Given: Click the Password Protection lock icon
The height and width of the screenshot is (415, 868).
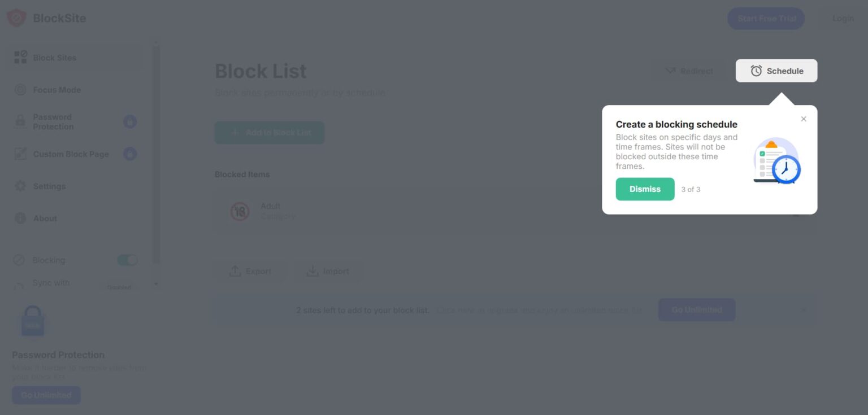Looking at the screenshot, I should pyautogui.click(x=21, y=121).
